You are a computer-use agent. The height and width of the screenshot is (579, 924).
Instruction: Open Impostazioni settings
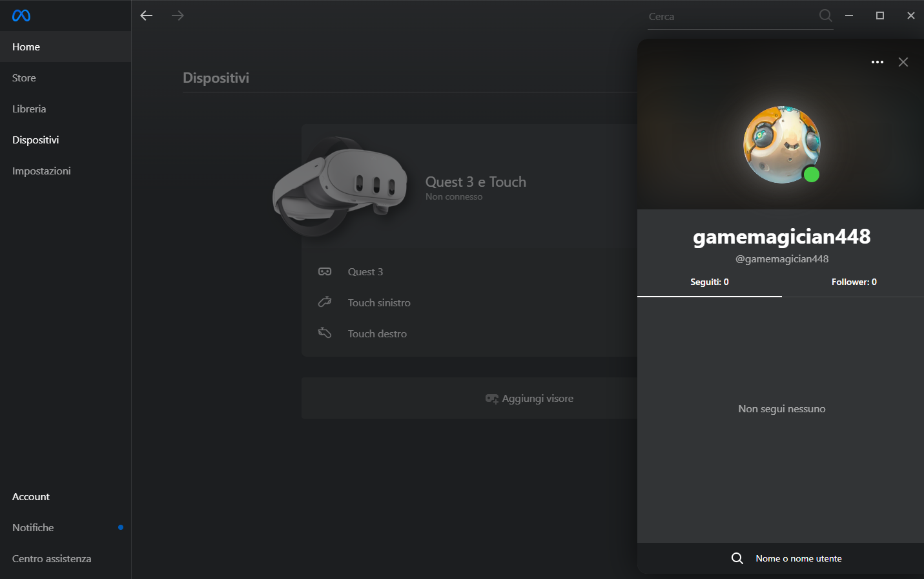point(65,171)
